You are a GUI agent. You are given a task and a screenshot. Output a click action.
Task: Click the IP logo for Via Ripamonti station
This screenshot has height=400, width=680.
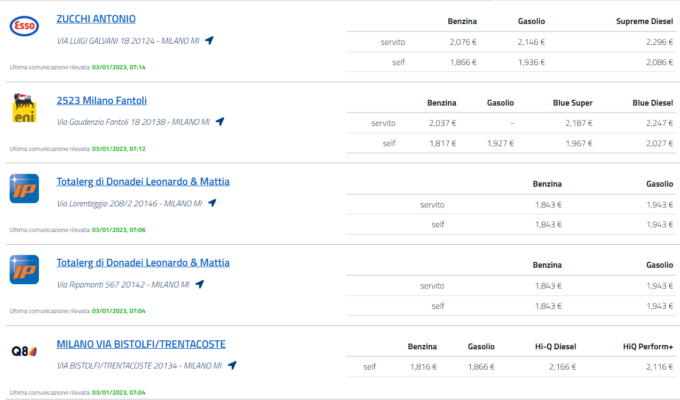click(x=24, y=269)
